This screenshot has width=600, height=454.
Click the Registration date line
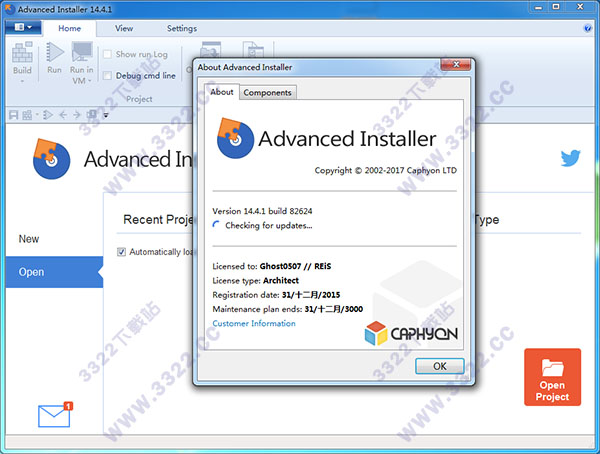[276, 295]
